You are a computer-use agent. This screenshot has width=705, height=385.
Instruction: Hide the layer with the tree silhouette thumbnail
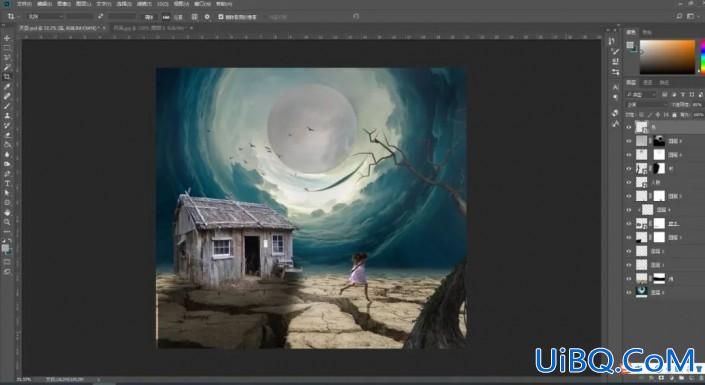(x=629, y=169)
